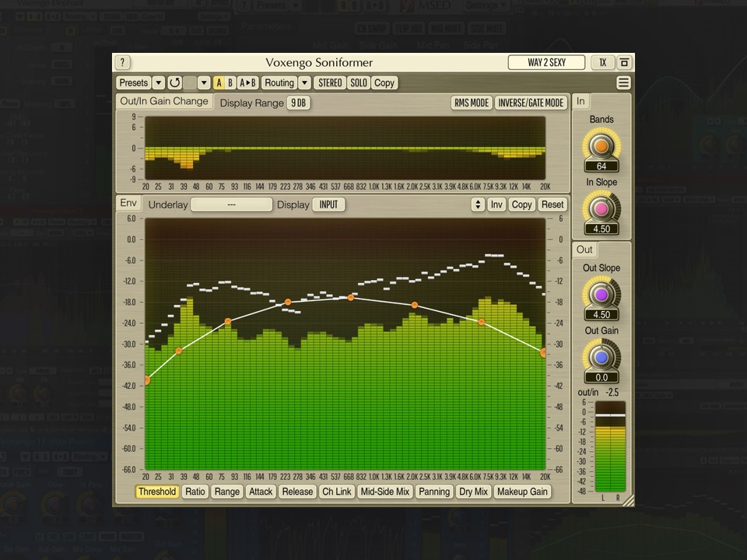Select the Dry Mix envelope tab
The image size is (747, 560).
(x=473, y=492)
